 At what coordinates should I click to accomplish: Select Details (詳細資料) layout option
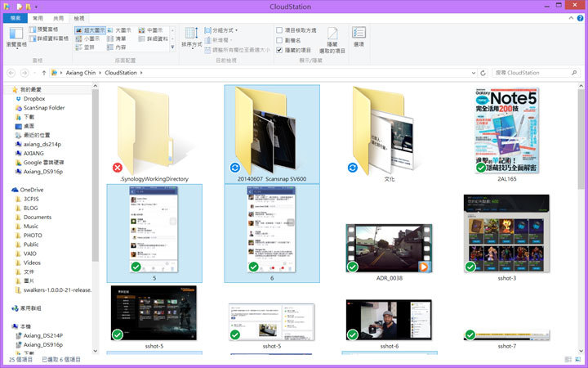[155, 38]
